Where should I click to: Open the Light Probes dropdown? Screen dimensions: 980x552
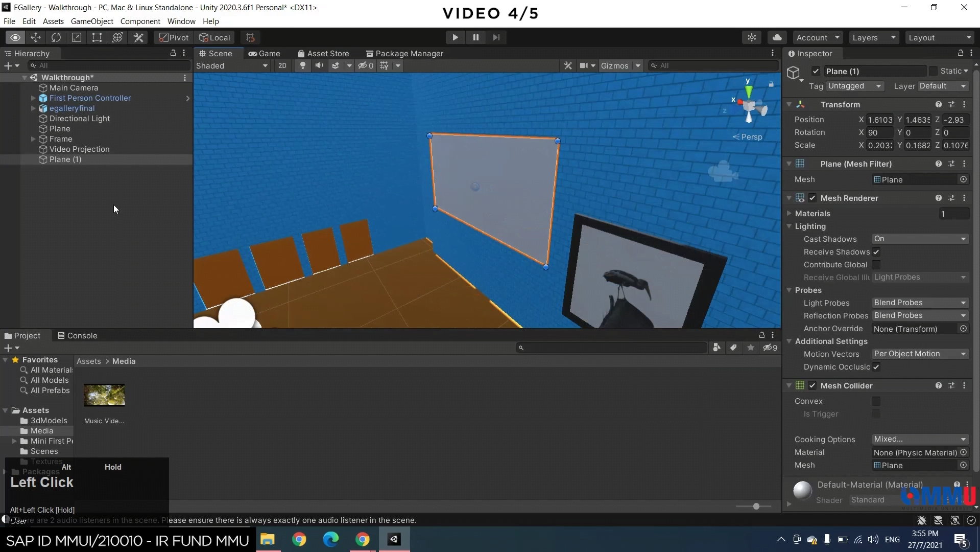[918, 303]
